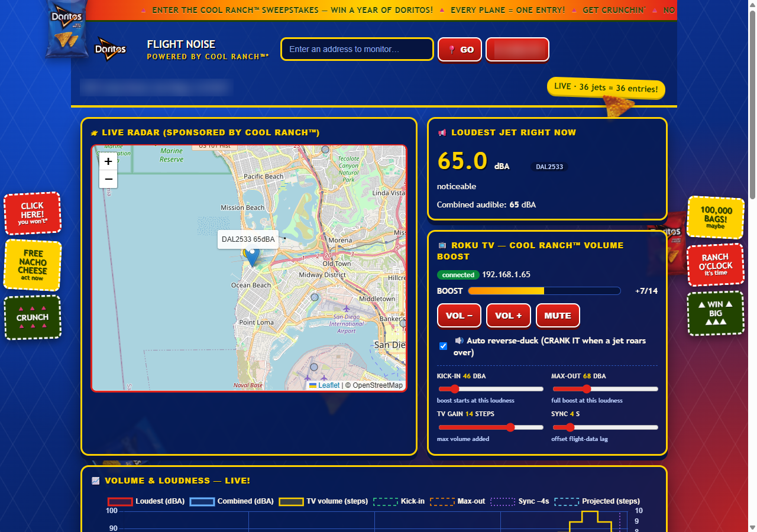Click the Doritos bag image top-left
This screenshot has width=757, height=532.
click(66, 28)
